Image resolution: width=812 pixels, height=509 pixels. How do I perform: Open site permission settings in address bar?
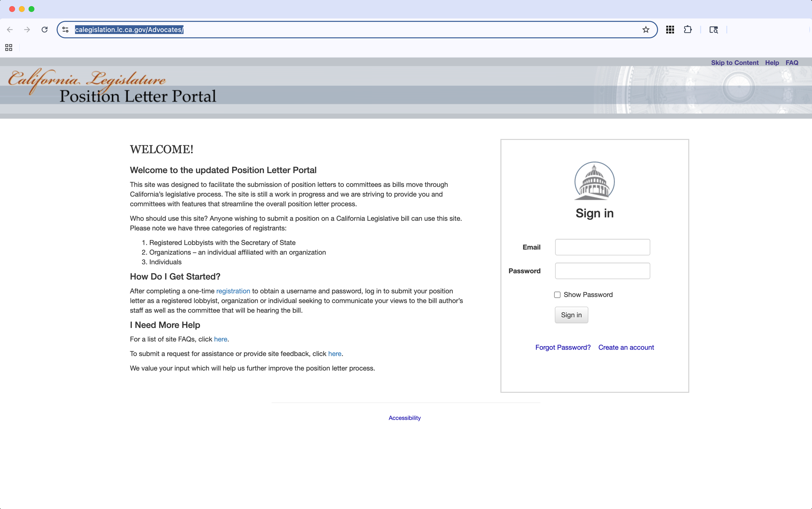click(65, 30)
